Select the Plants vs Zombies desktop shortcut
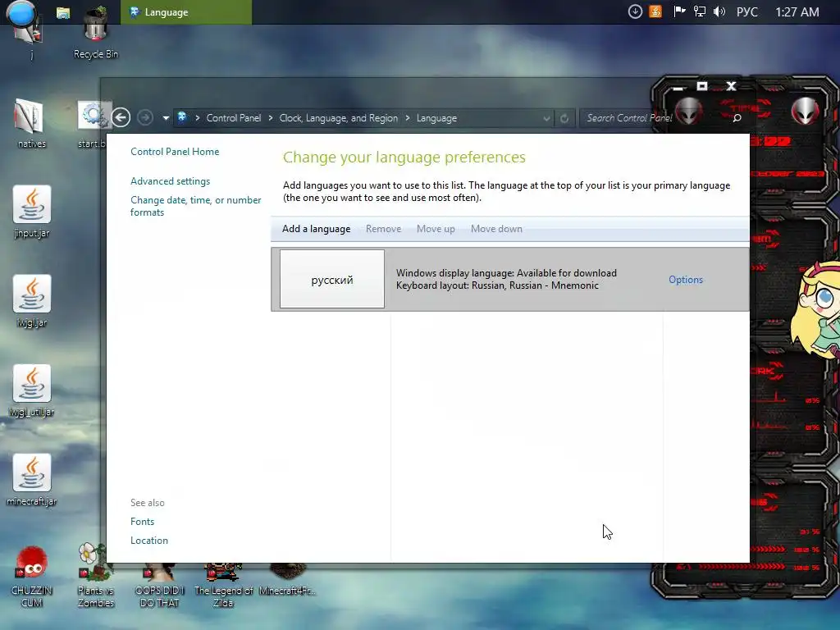 pos(96,576)
